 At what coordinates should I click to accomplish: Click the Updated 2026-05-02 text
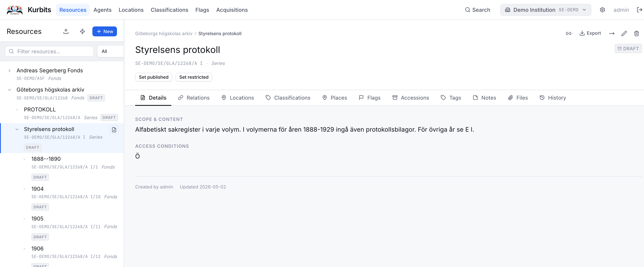tap(203, 187)
